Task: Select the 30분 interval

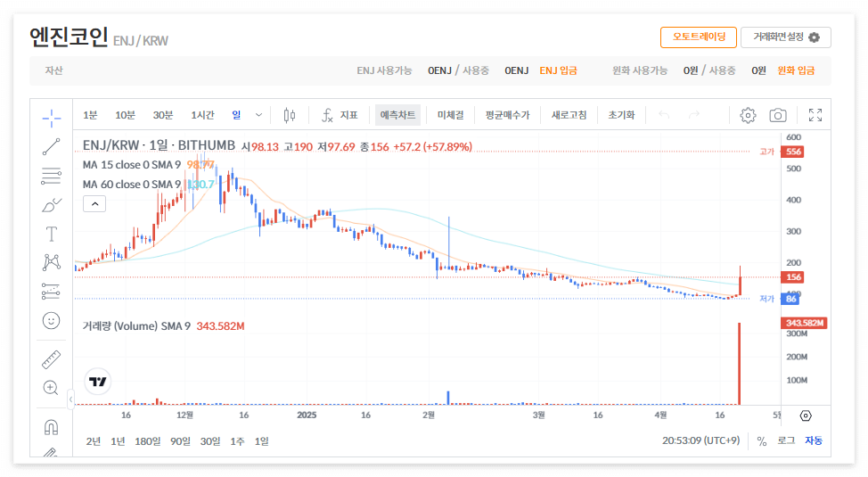Action: [163, 115]
